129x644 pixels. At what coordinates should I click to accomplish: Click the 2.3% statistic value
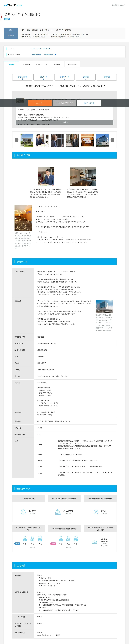pos(104,539)
